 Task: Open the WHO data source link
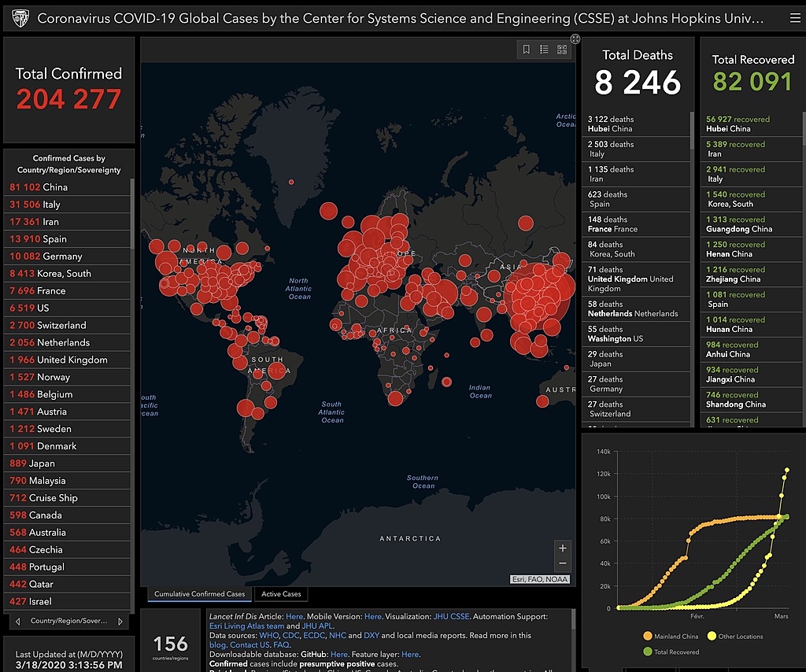tap(269, 636)
